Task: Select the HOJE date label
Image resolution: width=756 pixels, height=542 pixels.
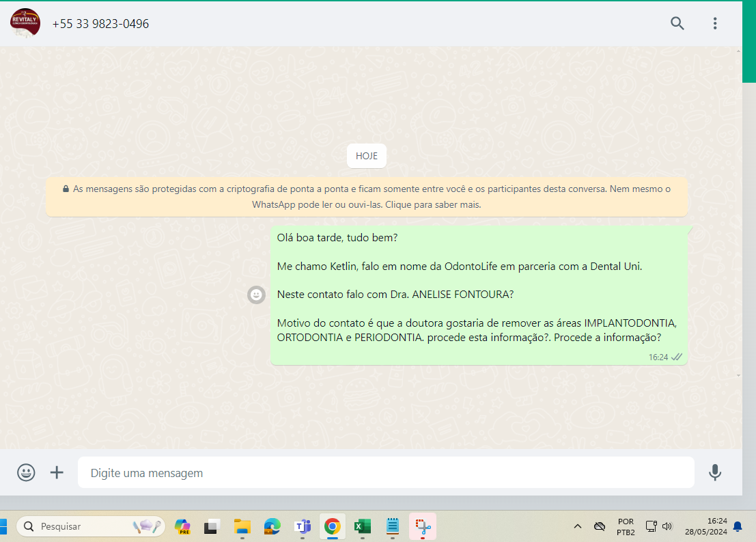Action: coord(367,156)
